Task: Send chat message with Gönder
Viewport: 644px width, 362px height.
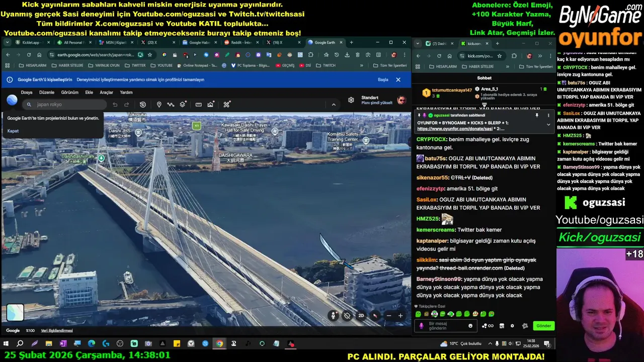Action: coord(544,326)
